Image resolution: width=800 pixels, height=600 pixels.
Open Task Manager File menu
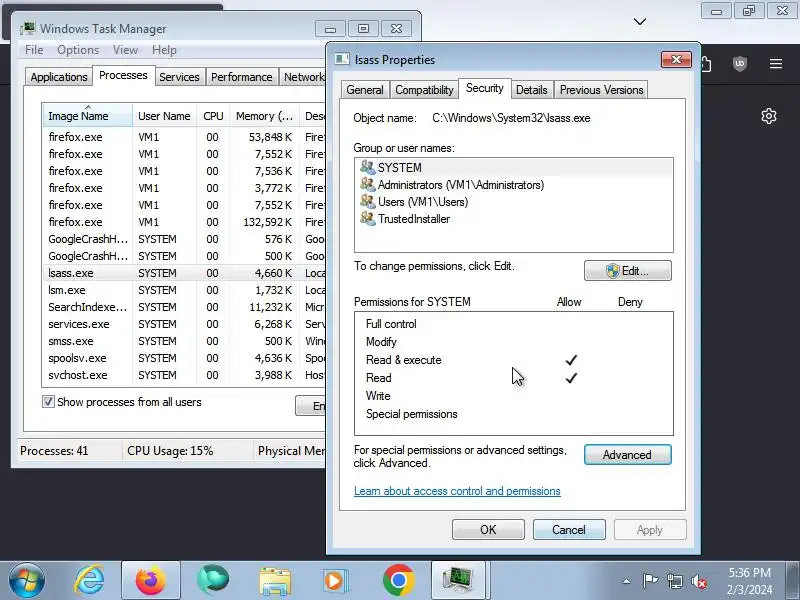click(x=34, y=50)
